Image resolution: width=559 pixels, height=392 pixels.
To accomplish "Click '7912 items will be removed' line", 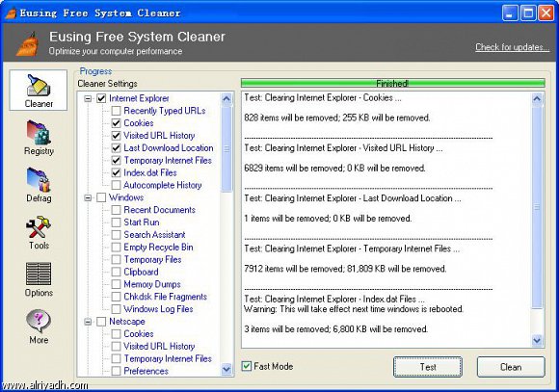I will click(345, 269).
